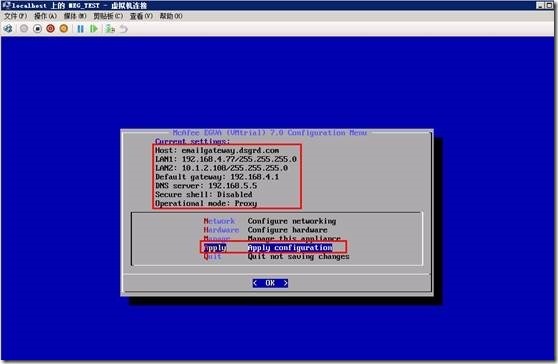Select Manage this appliance entry
This screenshot has width=558, height=364.
coord(272,238)
